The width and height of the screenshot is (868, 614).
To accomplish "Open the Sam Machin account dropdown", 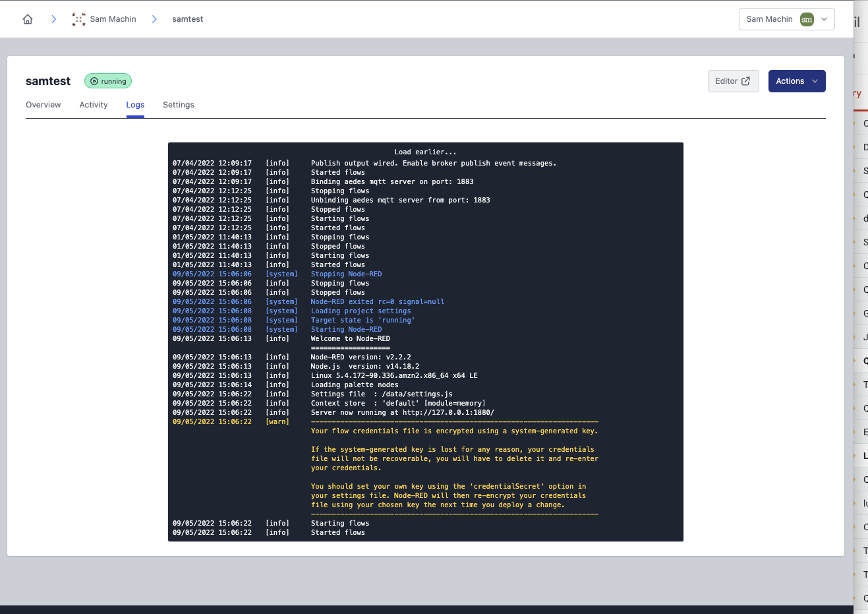I will tap(786, 19).
